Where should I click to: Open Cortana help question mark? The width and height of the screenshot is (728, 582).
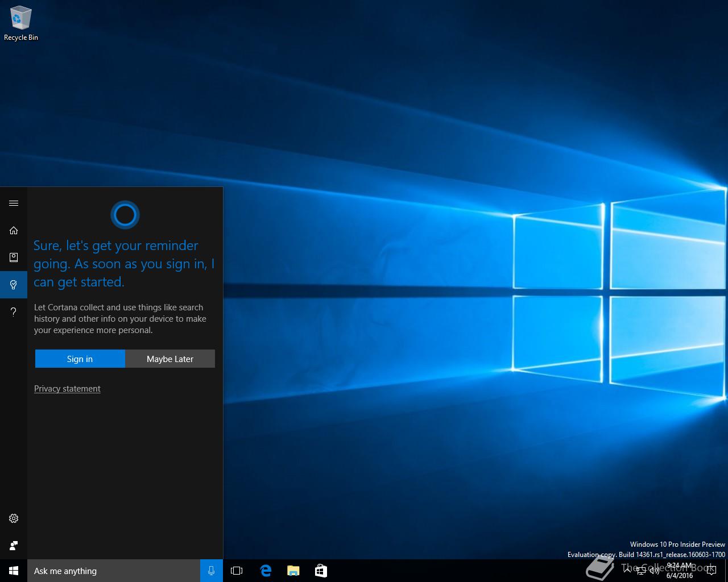point(14,311)
